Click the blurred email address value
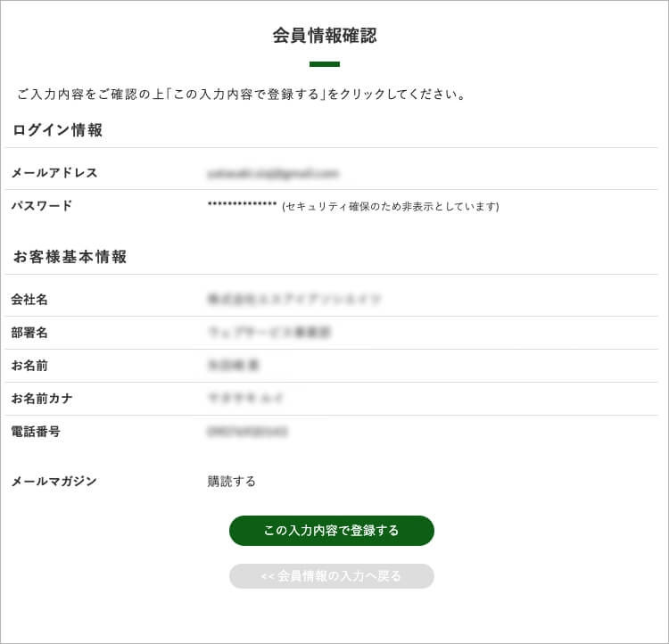The image size is (669, 644). point(273,173)
